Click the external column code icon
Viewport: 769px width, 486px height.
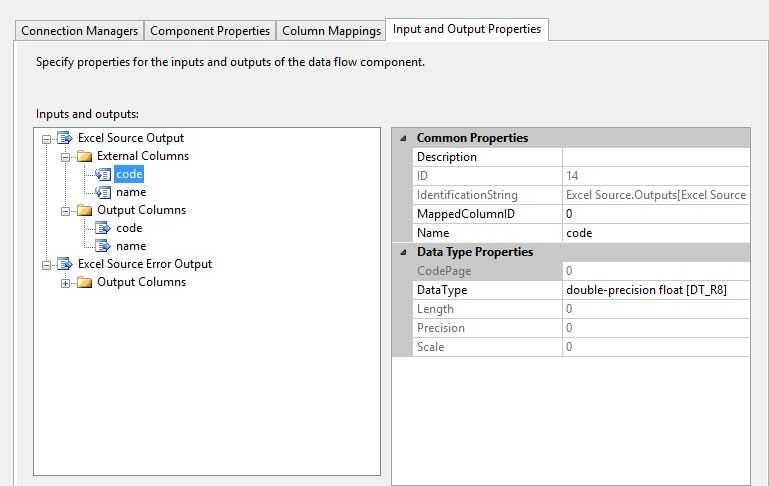pos(103,174)
